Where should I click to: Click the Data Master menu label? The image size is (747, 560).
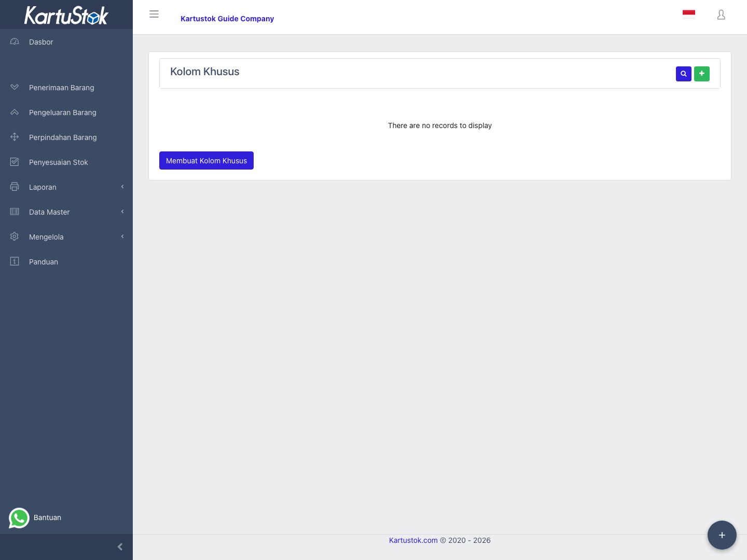[49, 212]
